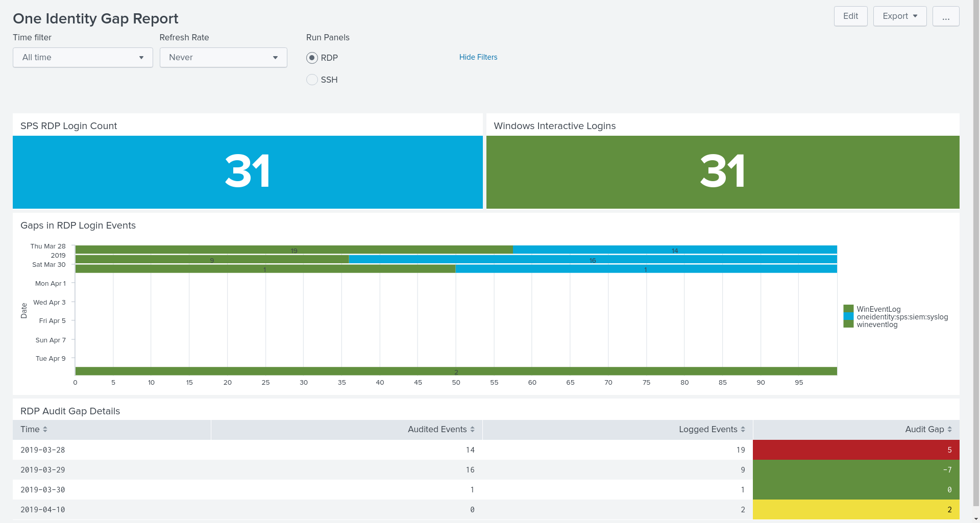Click the Windows Interactive Logins value
This screenshot has width=980, height=523.
click(x=722, y=171)
